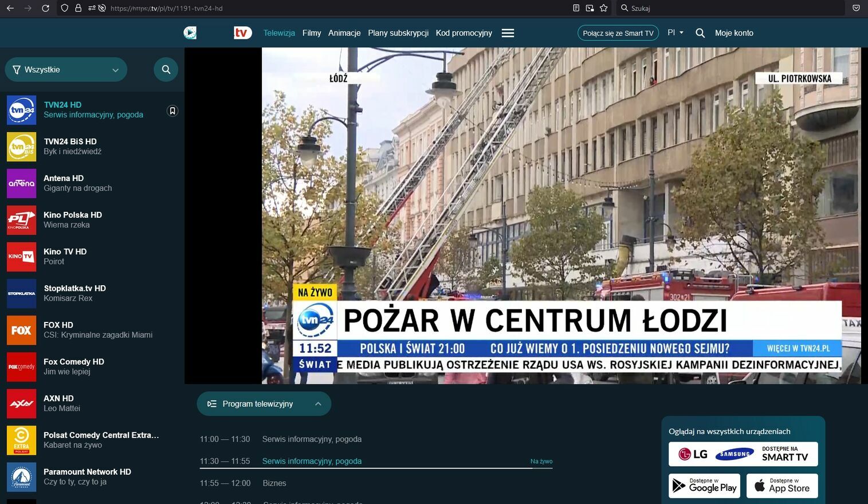Click Połącz się ze Smart TV button
Screen dimensions: 868x504
click(618, 33)
